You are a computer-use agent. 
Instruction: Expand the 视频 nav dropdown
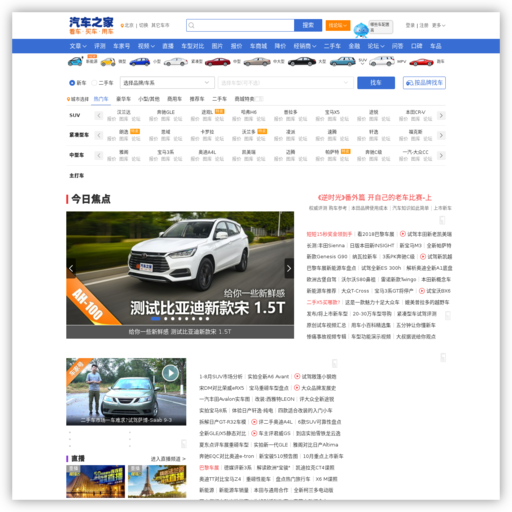(146, 46)
